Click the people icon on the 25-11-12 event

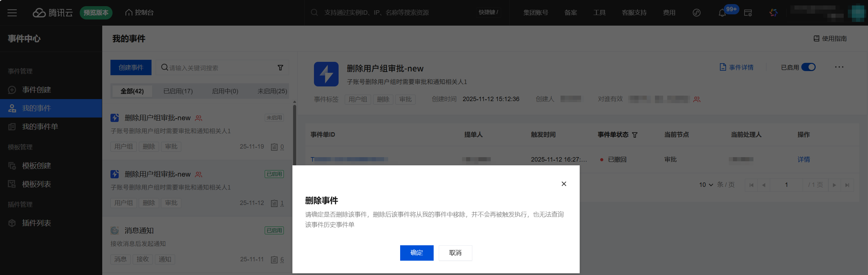199,175
